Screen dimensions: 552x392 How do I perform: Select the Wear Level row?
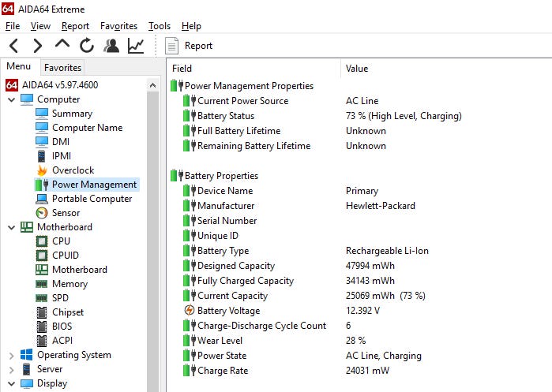[x=221, y=341]
